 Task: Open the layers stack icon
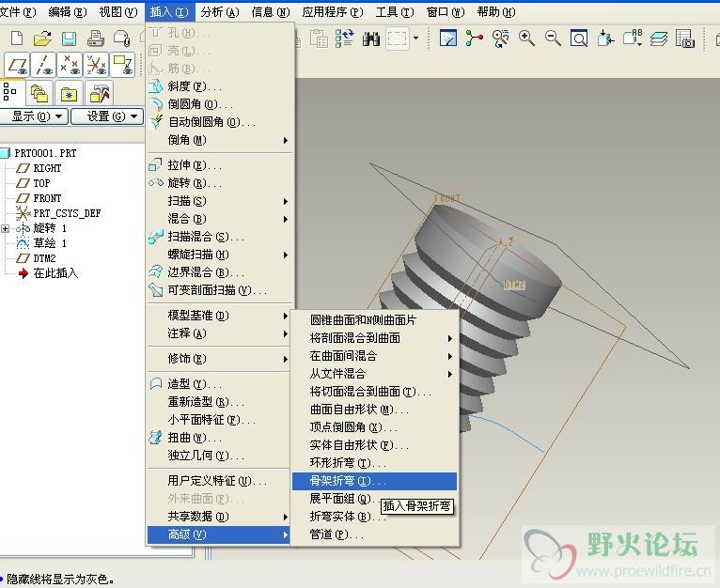point(659,39)
